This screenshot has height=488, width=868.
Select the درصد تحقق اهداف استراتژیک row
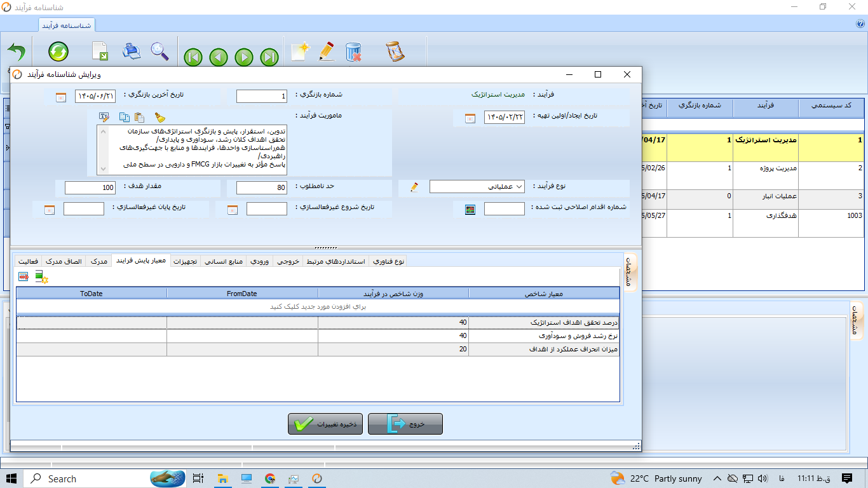coord(318,322)
